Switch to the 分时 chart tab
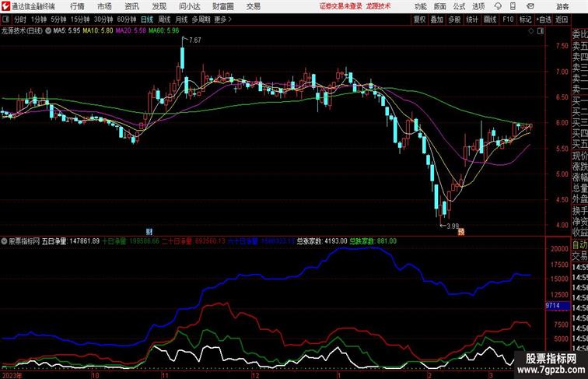 click(x=20, y=19)
